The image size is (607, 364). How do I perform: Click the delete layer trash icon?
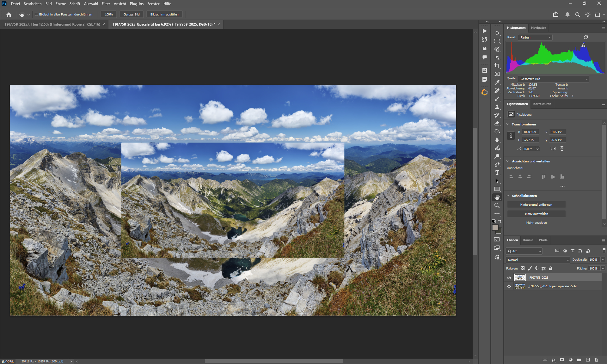(x=596, y=360)
